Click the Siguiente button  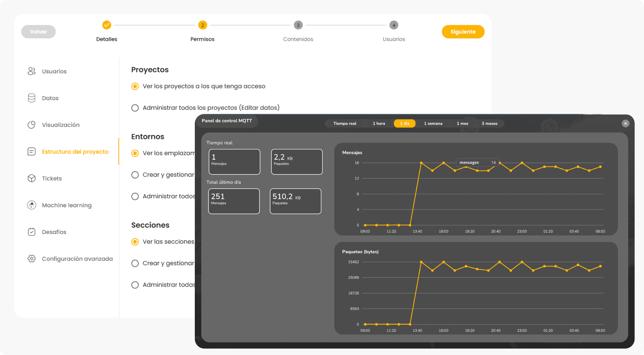point(463,32)
